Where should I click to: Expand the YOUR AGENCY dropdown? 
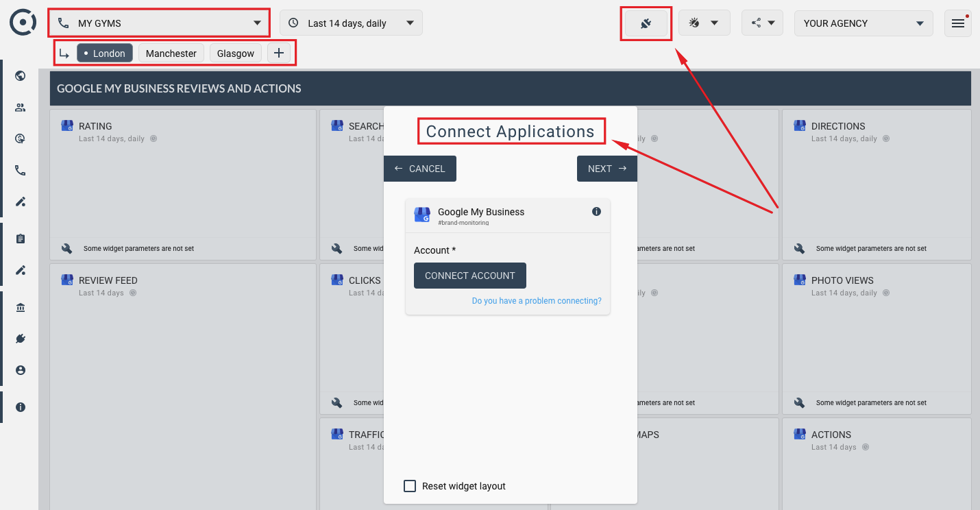coord(863,23)
